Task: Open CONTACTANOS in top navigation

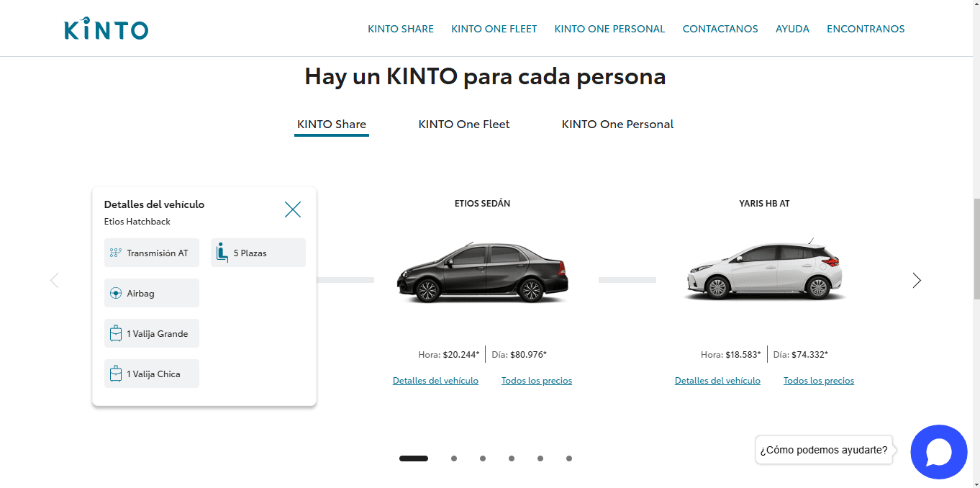Action: (720, 29)
